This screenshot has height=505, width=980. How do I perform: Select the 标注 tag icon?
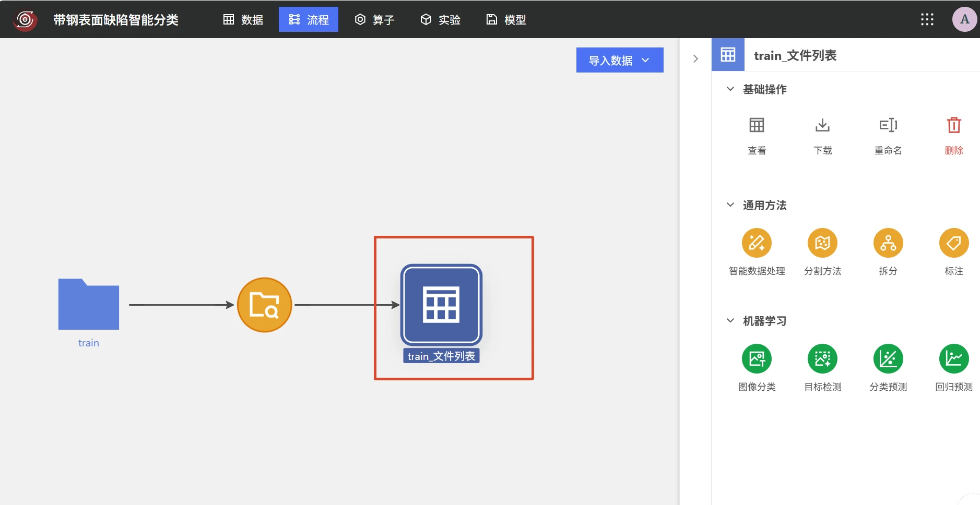[954, 243]
